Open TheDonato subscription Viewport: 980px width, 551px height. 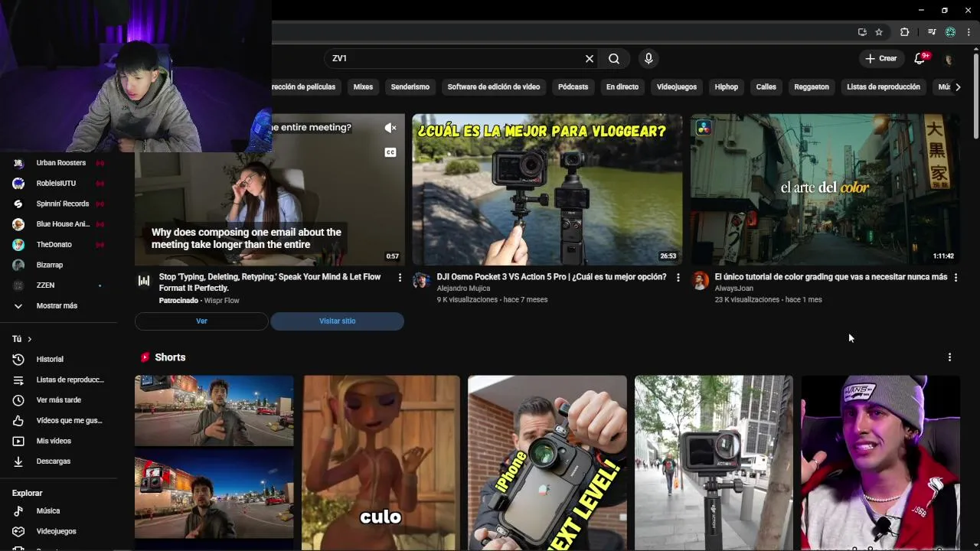(54, 245)
